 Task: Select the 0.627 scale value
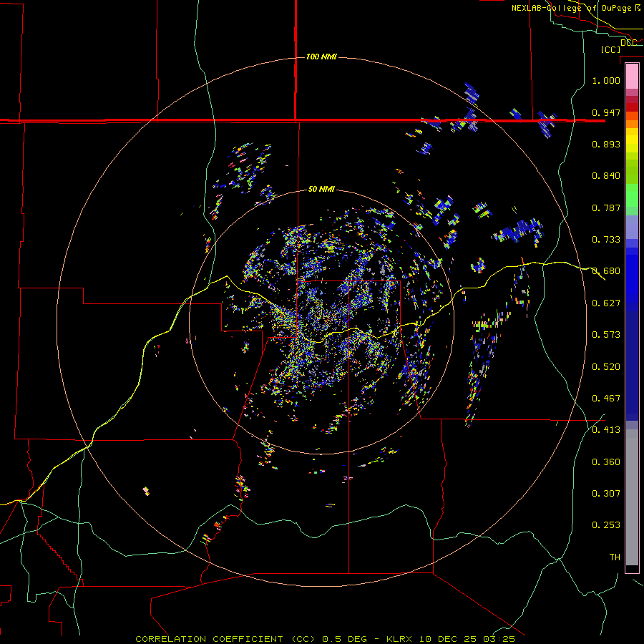(606, 303)
